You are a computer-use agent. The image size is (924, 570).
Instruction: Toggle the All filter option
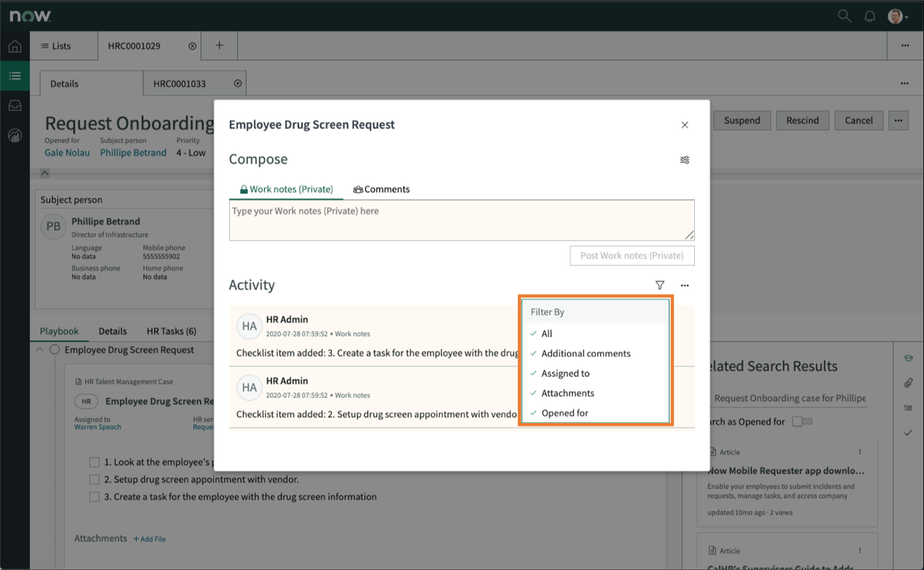tap(596, 333)
